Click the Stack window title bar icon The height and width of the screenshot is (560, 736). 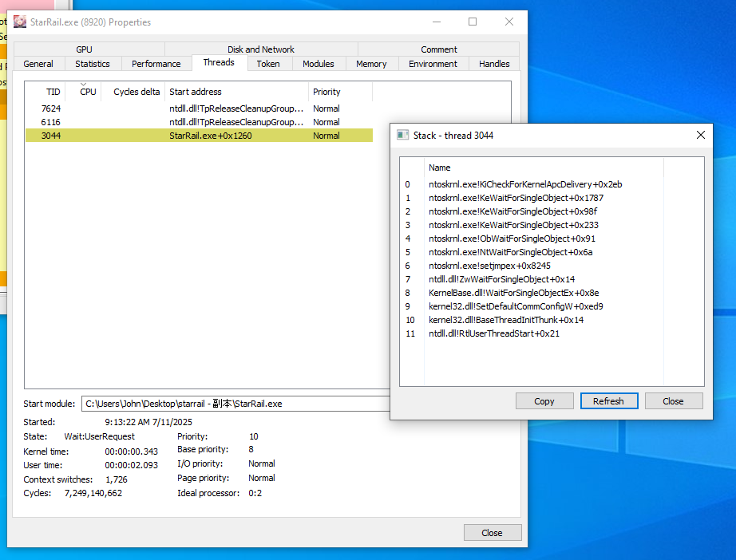[x=403, y=135]
